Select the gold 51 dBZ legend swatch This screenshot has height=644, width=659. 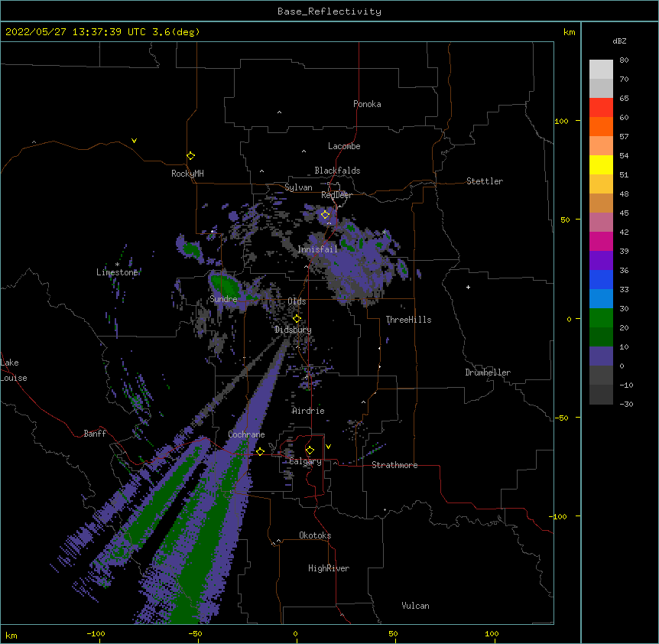(x=601, y=184)
